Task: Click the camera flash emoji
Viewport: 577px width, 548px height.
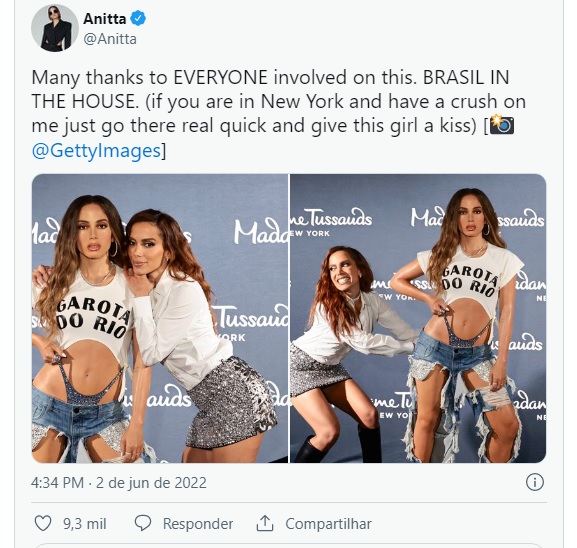Action: [x=502, y=125]
